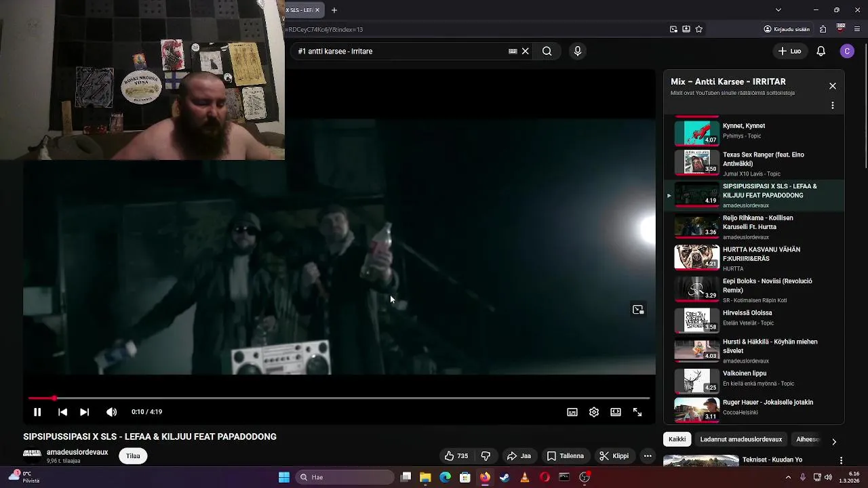Open VLC media player from the taskbar

[525, 477]
